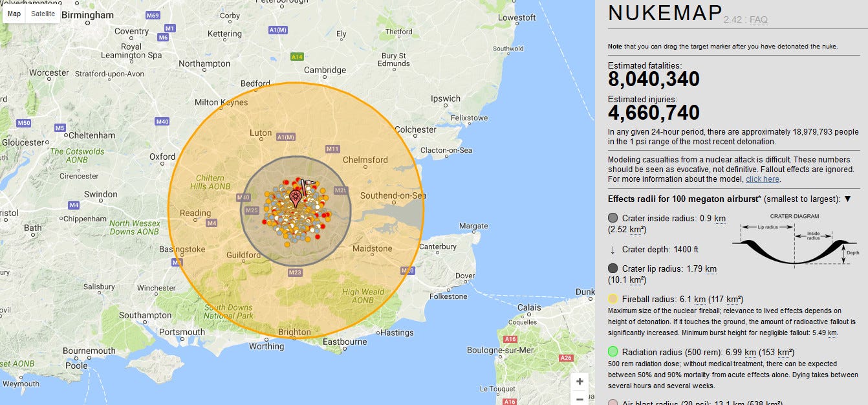
Task: Click the Ipswich label on map
Action: (x=446, y=99)
